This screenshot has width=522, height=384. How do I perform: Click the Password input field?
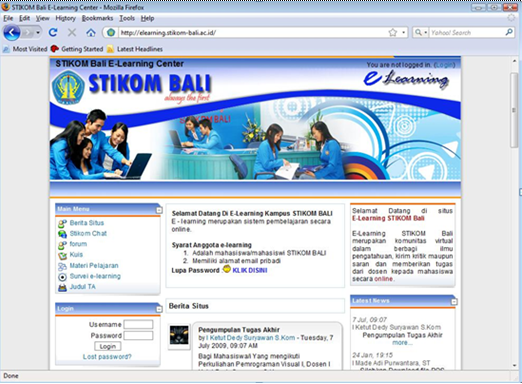(138, 335)
